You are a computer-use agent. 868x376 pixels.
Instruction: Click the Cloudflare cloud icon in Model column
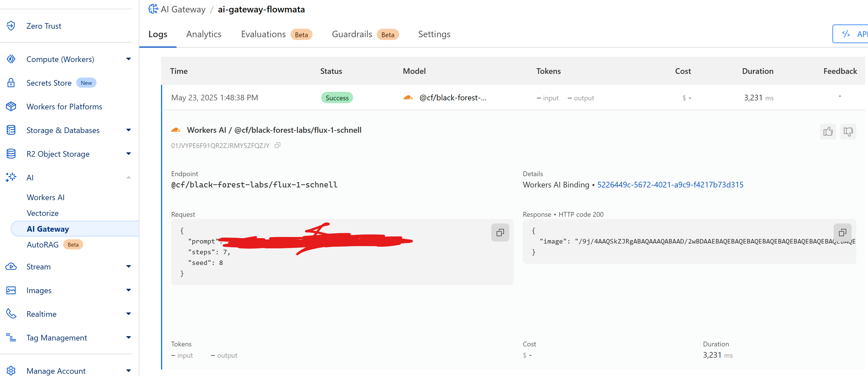tap(408, 98)
